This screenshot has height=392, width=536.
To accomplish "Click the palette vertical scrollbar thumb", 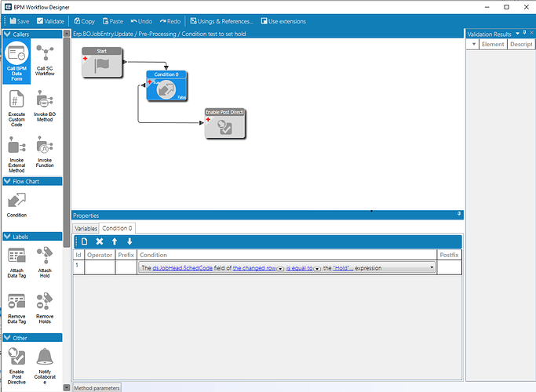I will coord(67,142).
